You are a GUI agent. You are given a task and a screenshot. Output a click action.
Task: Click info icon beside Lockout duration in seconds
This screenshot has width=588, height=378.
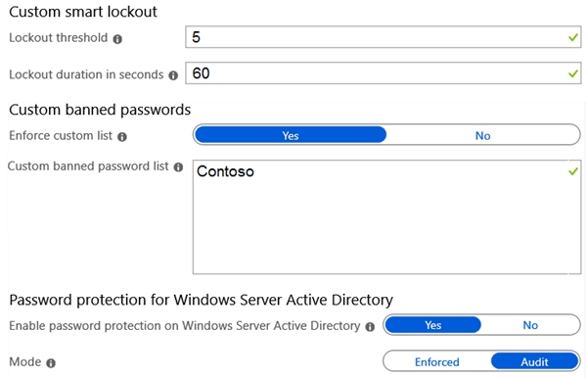tap(173, 75)
